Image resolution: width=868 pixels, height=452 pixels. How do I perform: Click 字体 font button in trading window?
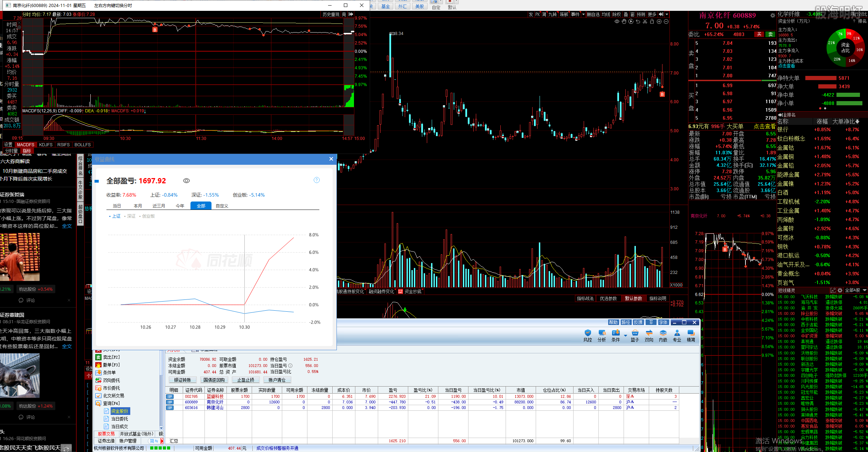tap(663, 323)
